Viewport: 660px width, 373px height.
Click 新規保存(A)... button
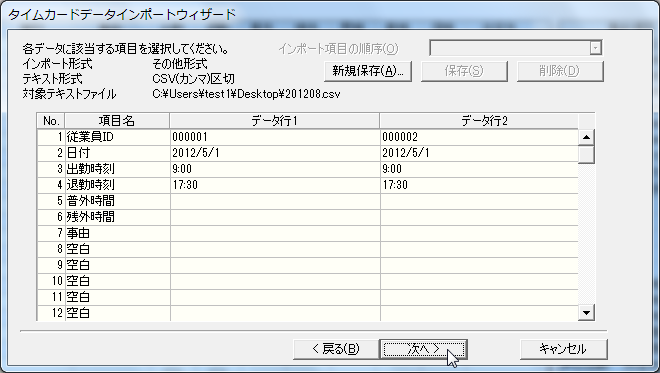(368, 71)
